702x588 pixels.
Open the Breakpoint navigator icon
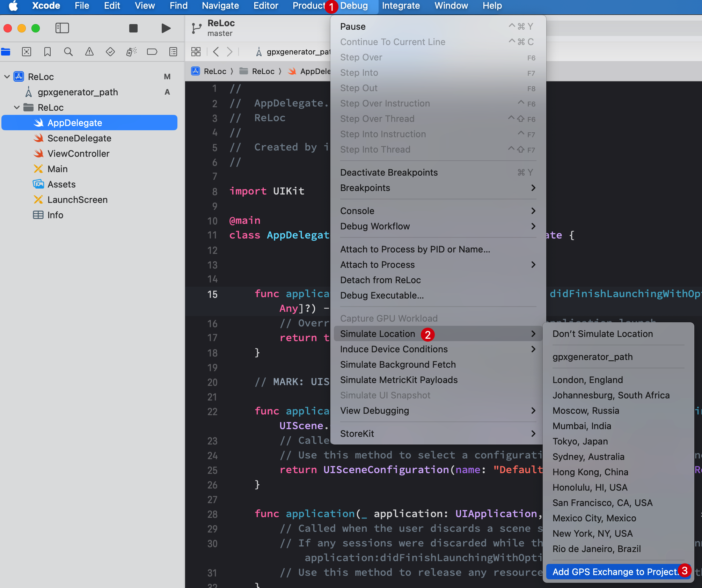pos(152,52)
